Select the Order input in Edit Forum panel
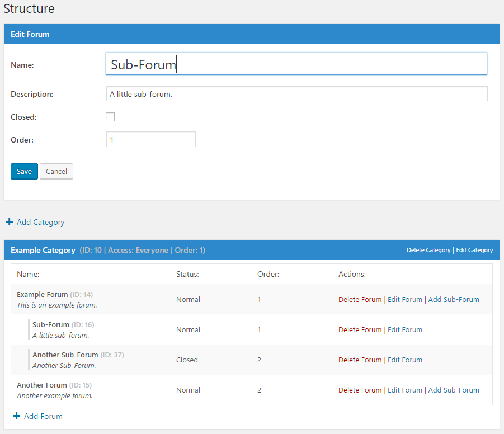Viewport: 504px width, 434px height. (150, 139)
